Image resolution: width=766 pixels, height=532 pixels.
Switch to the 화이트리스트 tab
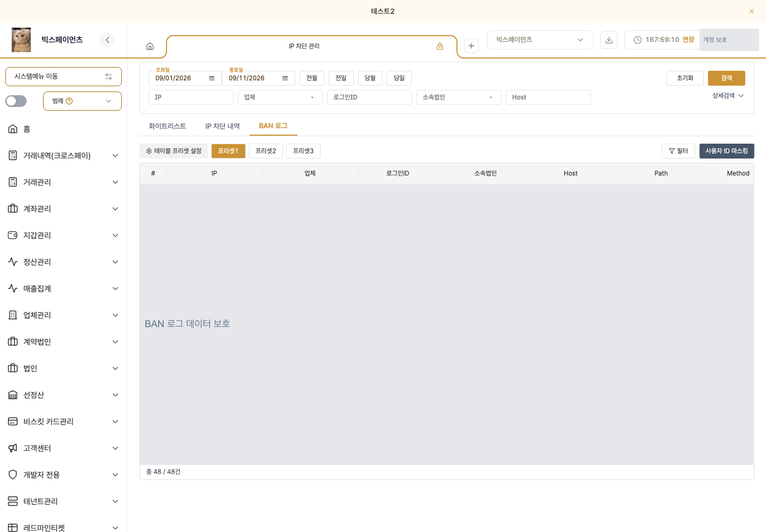tap(168, 126)
